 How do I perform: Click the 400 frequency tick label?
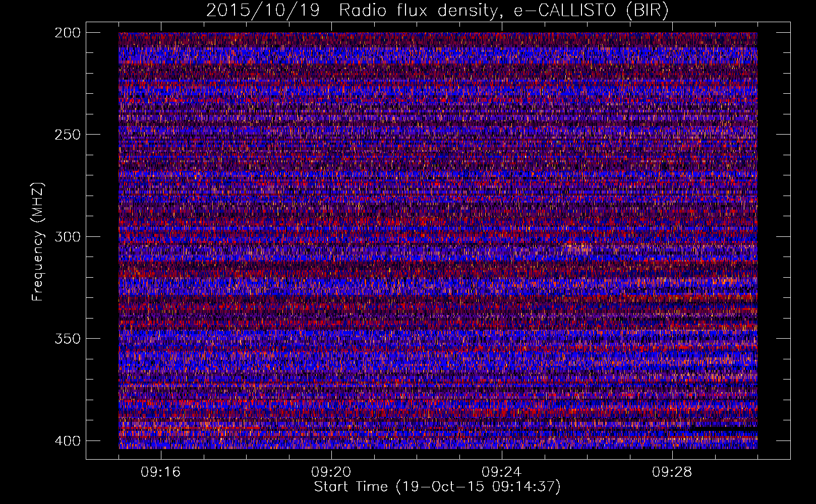pos(67,441)
